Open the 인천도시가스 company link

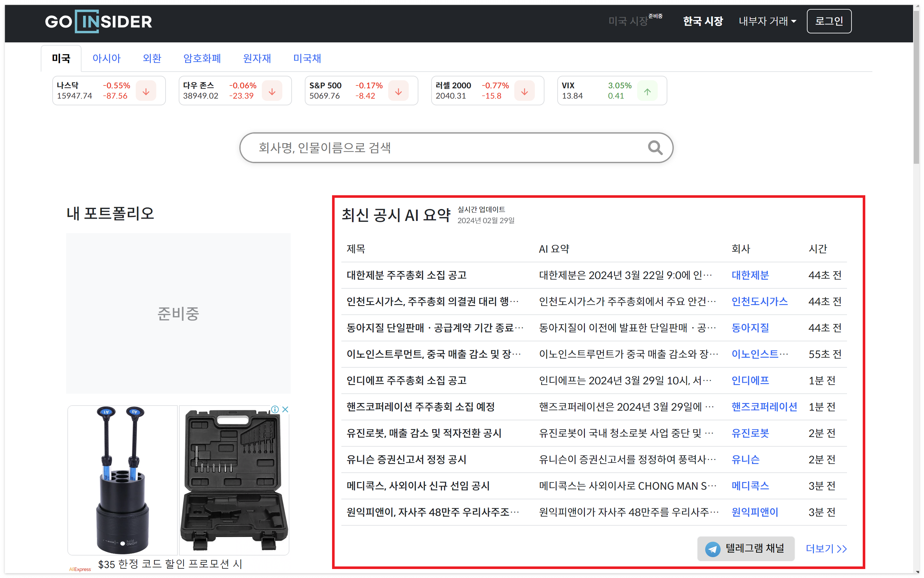(x=760, y=302)
